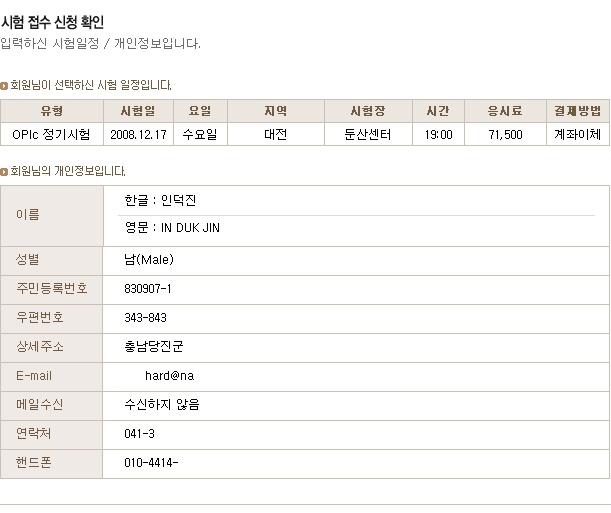Click the 시험장 column header
The height and width of the screenshot is (513, 611).
click(x=368, y=111)
